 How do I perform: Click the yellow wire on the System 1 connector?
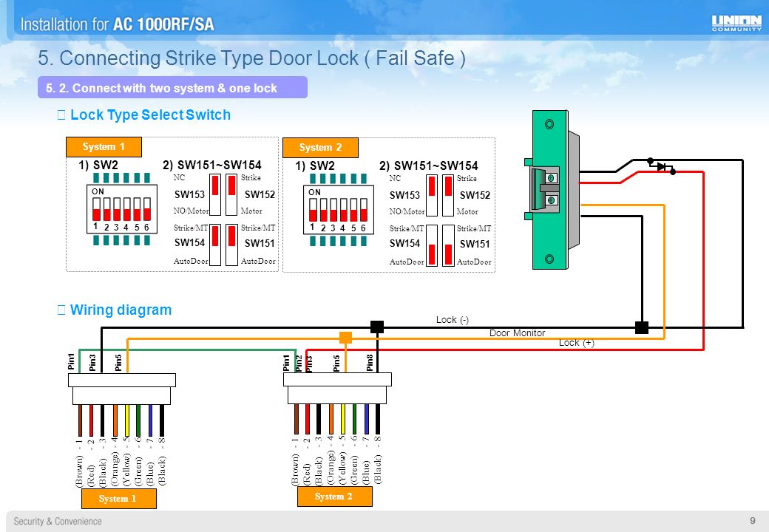(127, 420)
